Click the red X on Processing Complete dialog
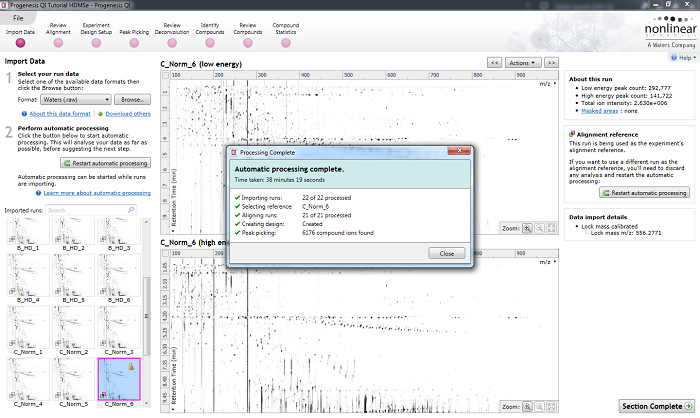 click(459, 150)
